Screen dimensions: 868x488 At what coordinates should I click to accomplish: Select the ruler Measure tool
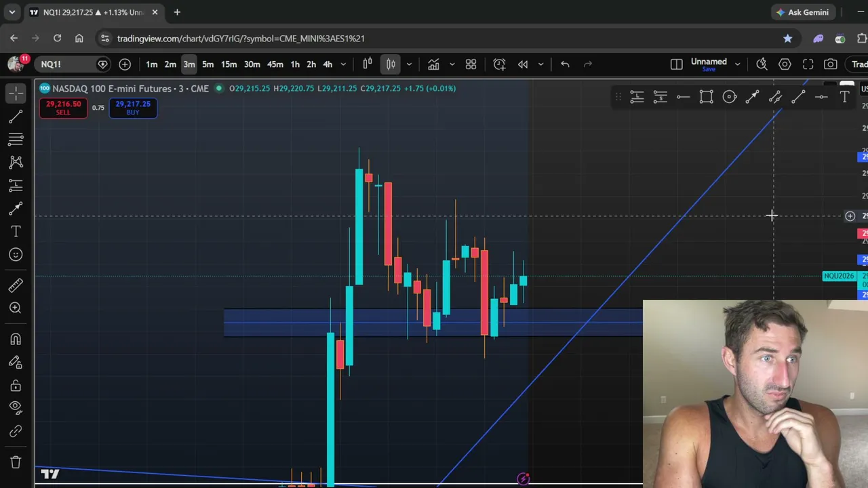16,285
